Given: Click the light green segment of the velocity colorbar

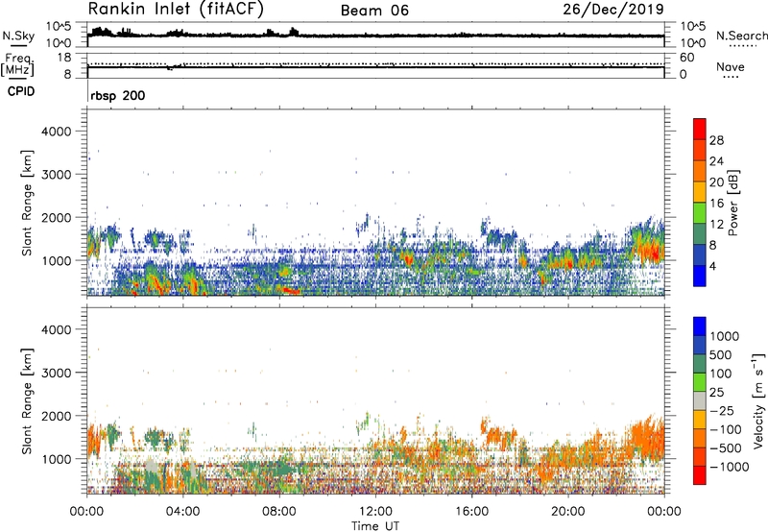Looking at the screenshot, I should (700, 382).
